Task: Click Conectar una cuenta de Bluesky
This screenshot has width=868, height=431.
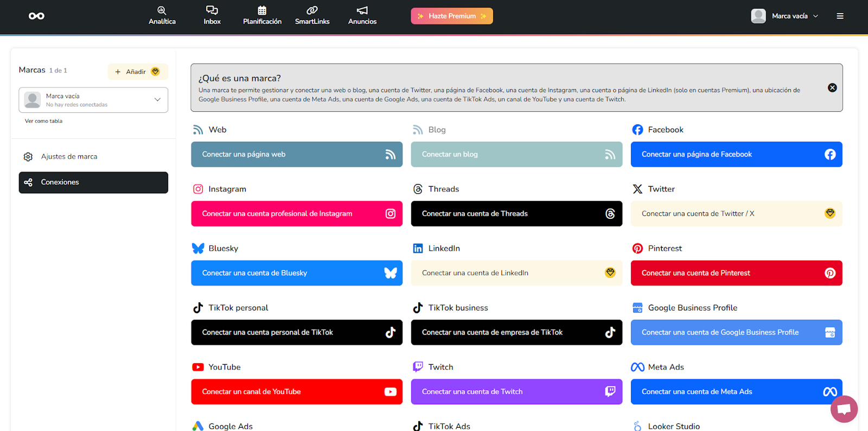Action: pyautogui.click(x=297, y=273)
